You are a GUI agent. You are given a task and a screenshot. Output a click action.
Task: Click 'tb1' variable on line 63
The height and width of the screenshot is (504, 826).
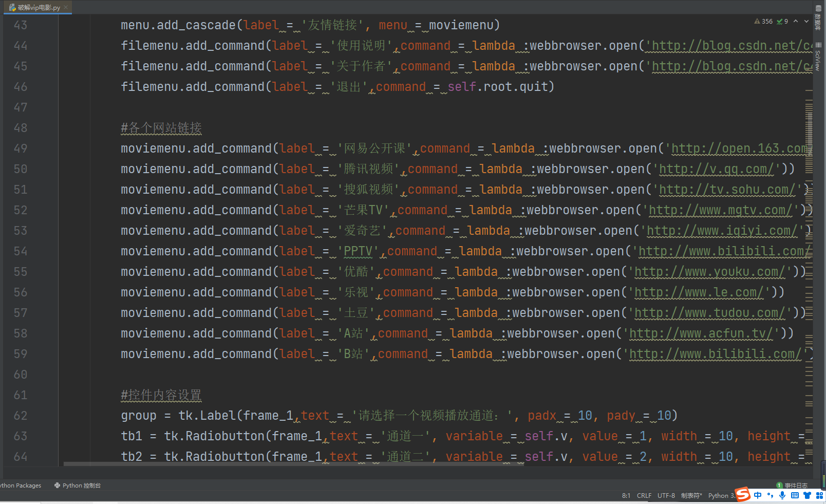pos(132,436)
